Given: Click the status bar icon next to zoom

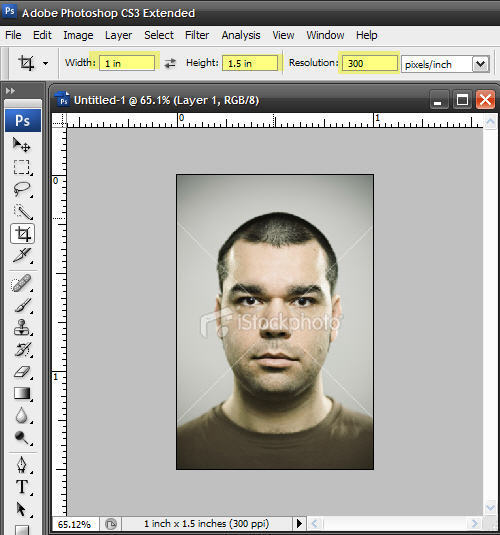Looking at the screenshot, I should [111, 524].
